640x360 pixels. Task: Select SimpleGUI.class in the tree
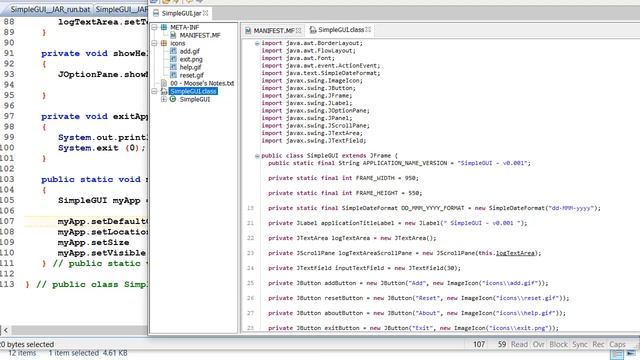tap(193, 91)
